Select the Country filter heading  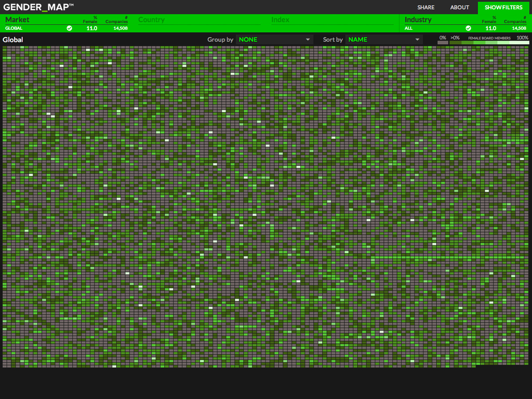pyautogui.click(x=151, y=20)
